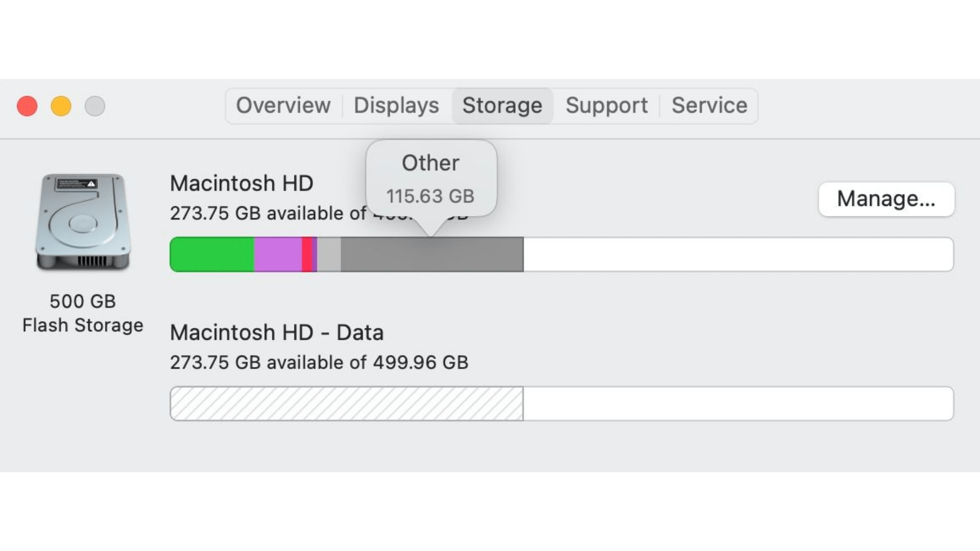Open the Displays tab

pyautogui.click(x=396, y=106)
